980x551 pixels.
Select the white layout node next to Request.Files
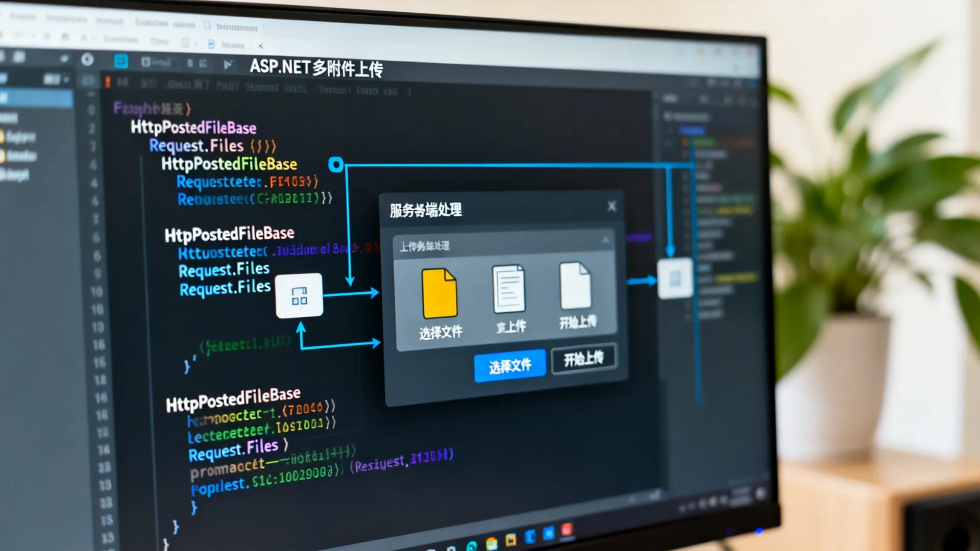click(299, 295)
